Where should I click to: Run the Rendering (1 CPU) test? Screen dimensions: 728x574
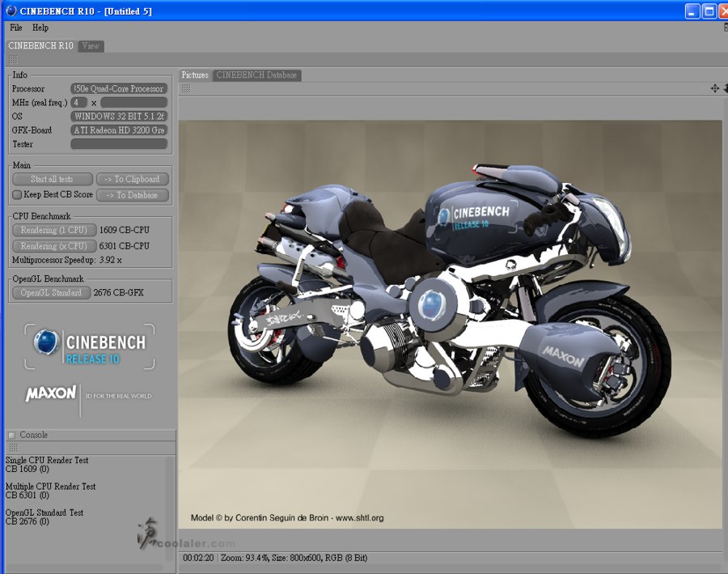click(x=54, y=230)
